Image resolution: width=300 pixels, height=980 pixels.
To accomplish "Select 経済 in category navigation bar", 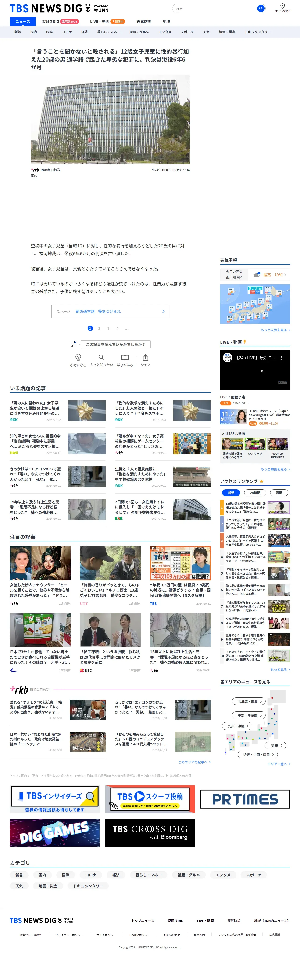I will [x=84, y=32].
